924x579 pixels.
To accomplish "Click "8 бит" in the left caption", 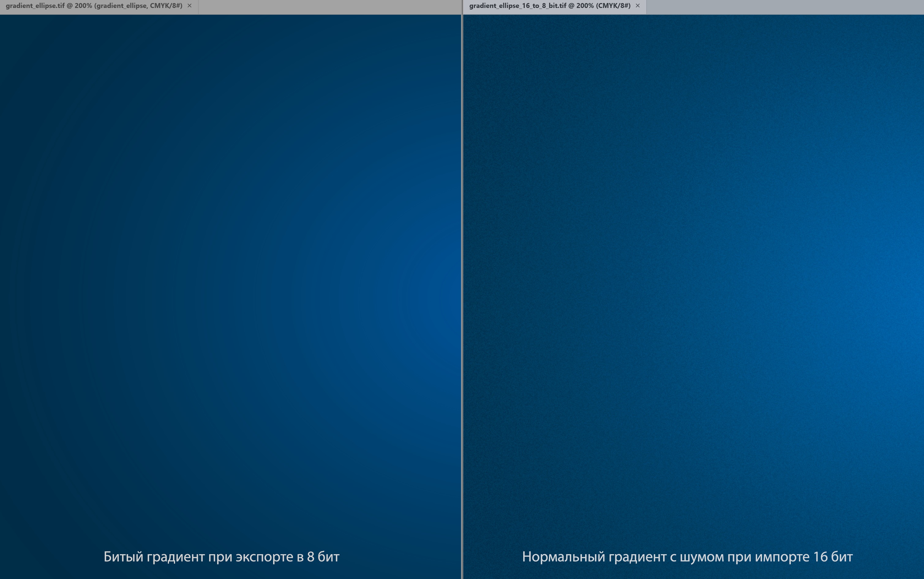I will pyautogui.click(x=323, y=557).
